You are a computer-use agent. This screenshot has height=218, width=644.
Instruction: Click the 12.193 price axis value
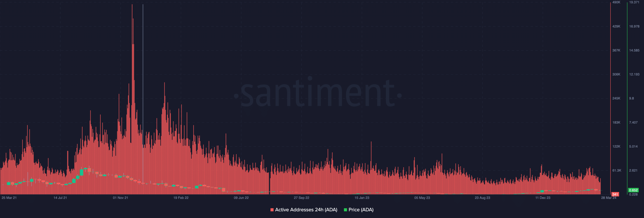pyautogui.click(x=634, y=74)
